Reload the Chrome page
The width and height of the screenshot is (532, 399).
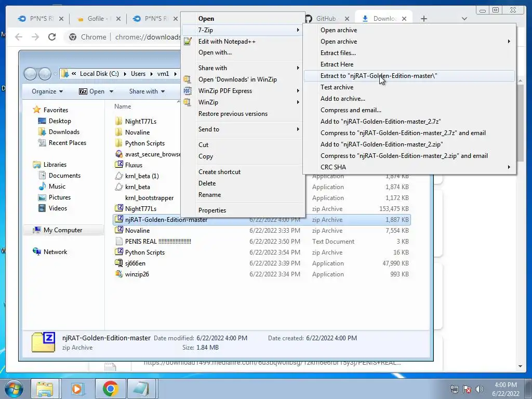pyautogui.click(x=51, y=37)
